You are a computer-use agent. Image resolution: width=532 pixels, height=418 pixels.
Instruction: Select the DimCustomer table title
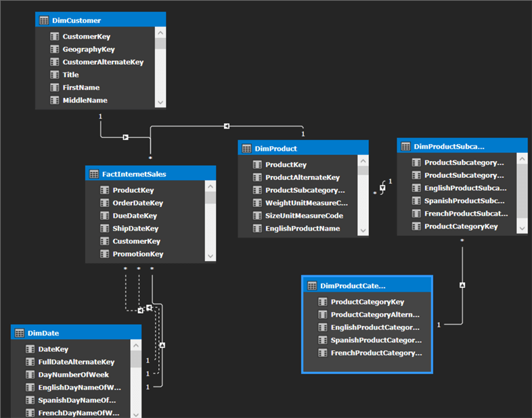point(76,20)
